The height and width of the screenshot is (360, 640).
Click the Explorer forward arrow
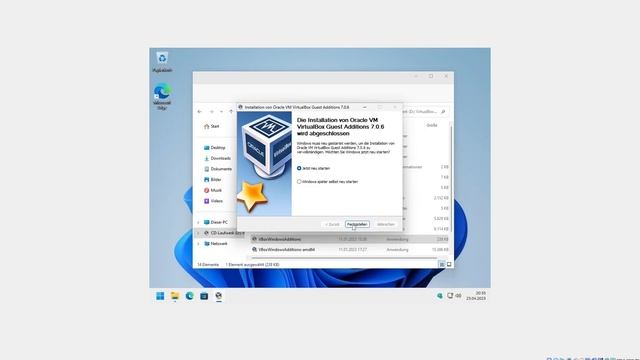coord(211,111)
